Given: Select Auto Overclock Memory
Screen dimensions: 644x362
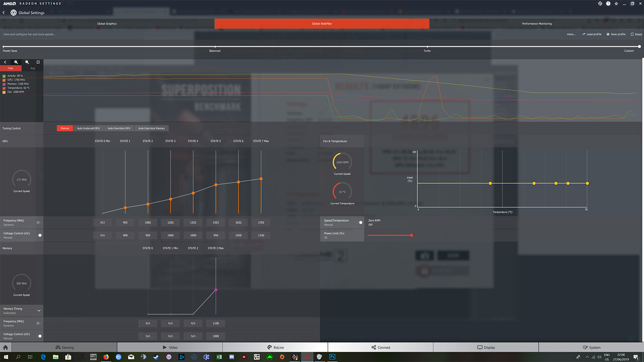Looking at the screenshot, I should (151, 128).
